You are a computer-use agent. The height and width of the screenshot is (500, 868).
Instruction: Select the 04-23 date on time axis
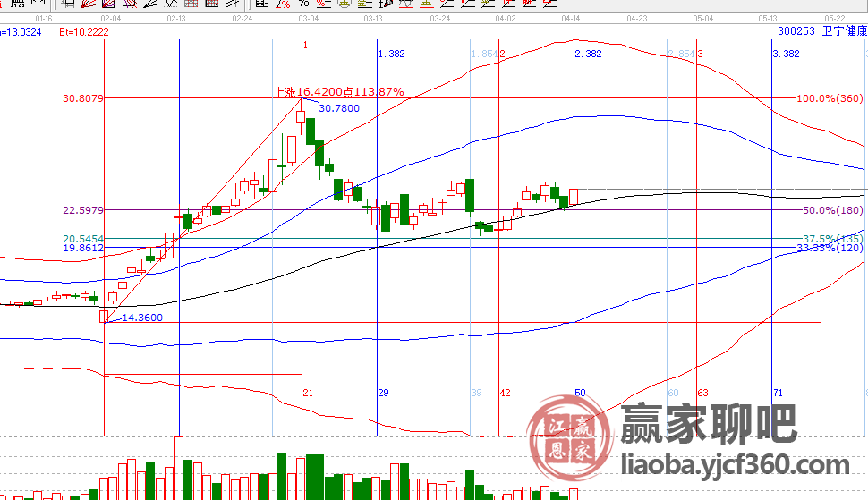pos(637,18)
